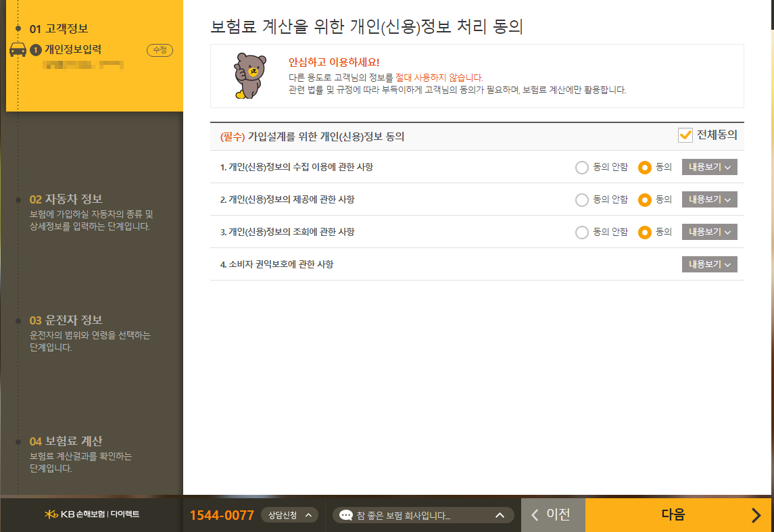Uncheck the 전체동의 checkbox
Viewport: 774px width, 532px height.
(684, 135)
